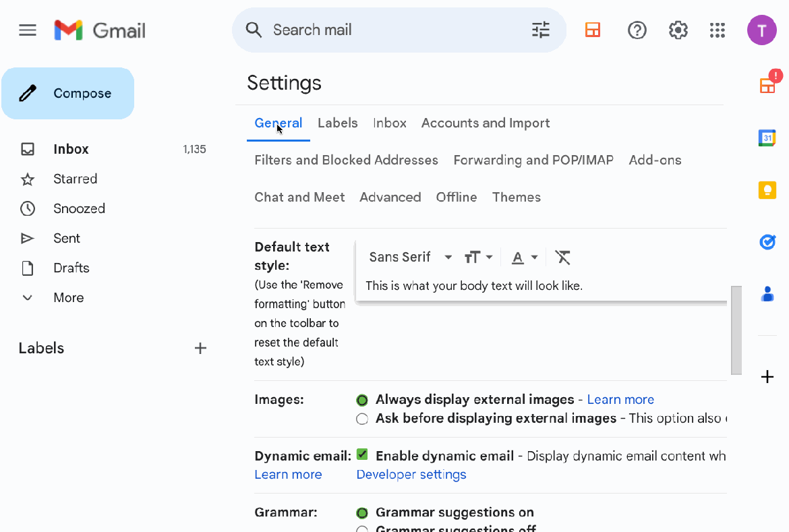Go to Starred folder
Screen dimensions: 789x532
click(x=75, y=179)
